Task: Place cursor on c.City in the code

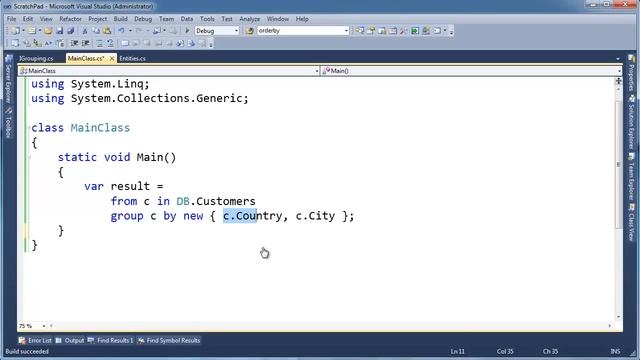Action: tap(315, 216)
